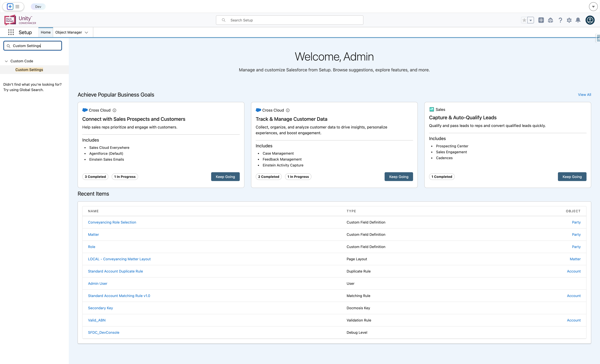Open Standard Account Duplicate Rule link
The width and height of the screenshot is (600, 364).
115,271
